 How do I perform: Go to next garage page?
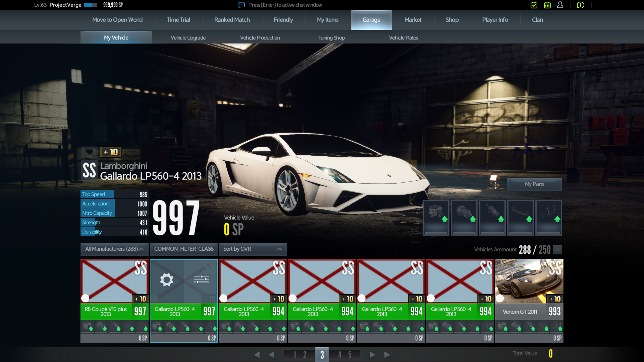(372, 355)
